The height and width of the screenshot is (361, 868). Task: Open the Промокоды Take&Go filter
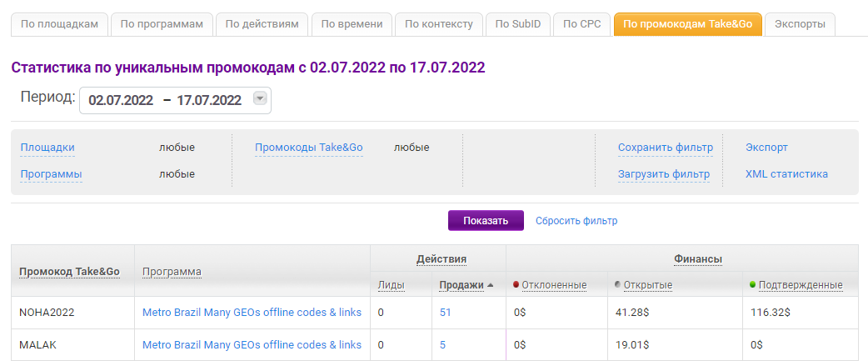(x=308, y=148)
